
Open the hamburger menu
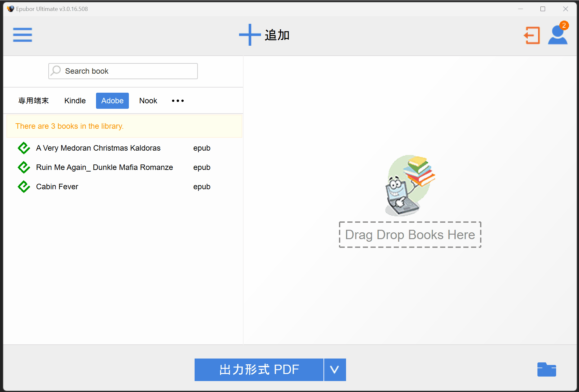(22, 35)
